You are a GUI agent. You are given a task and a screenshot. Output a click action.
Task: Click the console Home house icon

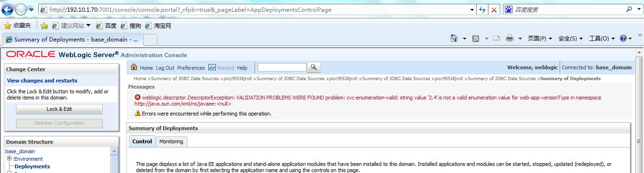point(134,67)
